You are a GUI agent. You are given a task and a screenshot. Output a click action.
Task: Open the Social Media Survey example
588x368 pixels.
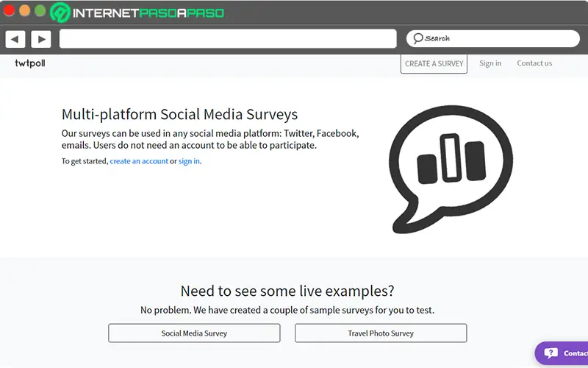(x=194, y=333)
